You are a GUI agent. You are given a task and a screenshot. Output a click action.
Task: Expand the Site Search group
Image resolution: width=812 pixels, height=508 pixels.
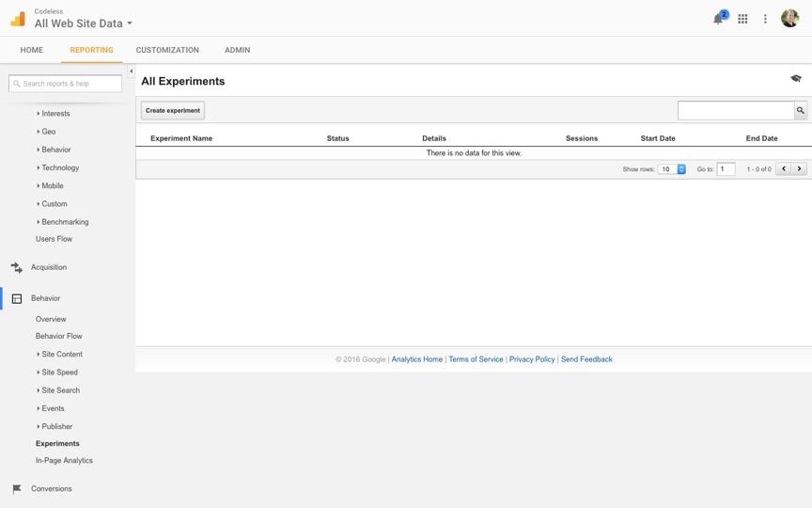58,390
